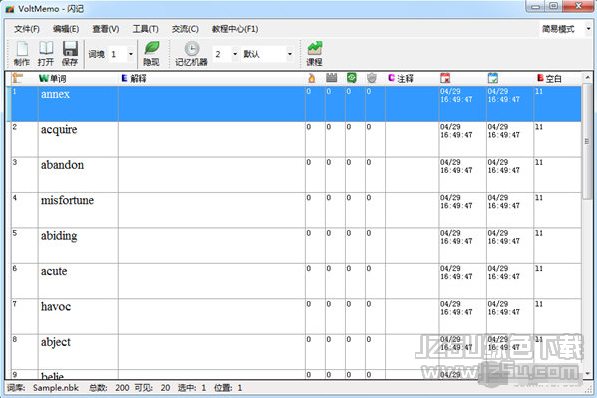The width and height of the screenshot is (597, 398).
Task: Click the 空白 value 11 in misfortune row
Action: [539, 198]
